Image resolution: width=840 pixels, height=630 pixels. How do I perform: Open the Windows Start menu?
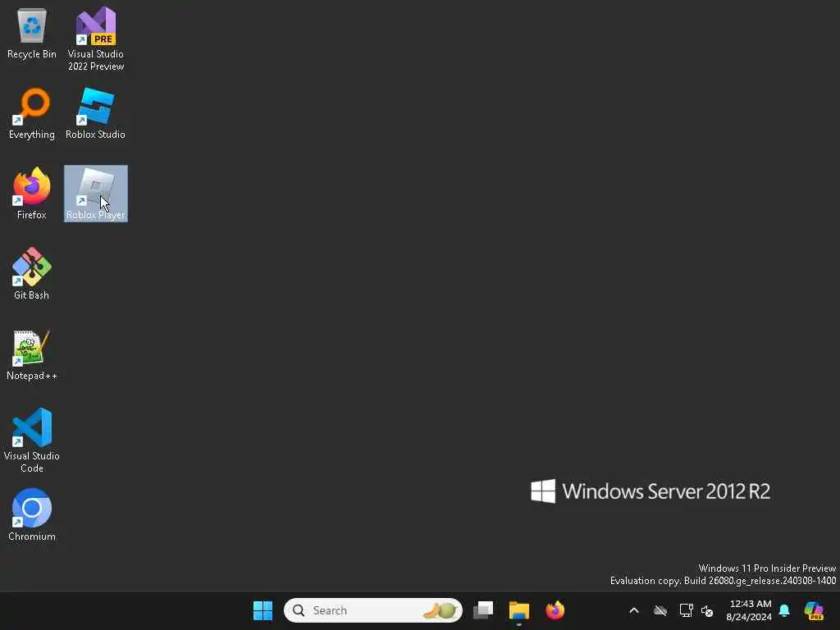[262, 610]
